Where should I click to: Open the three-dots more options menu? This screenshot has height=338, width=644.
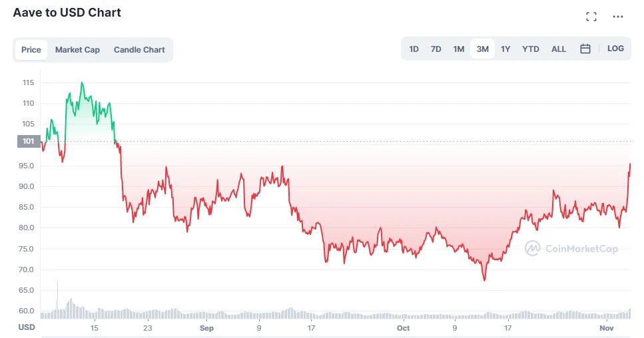point(618,17)
